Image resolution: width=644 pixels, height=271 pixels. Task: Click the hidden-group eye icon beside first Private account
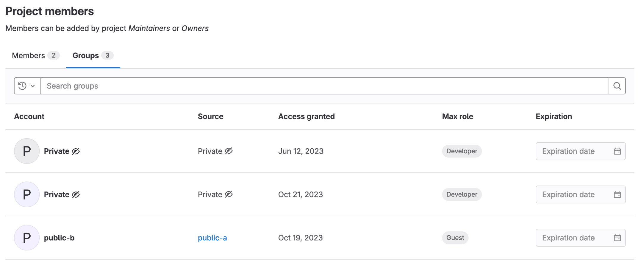tap(76, 151)
